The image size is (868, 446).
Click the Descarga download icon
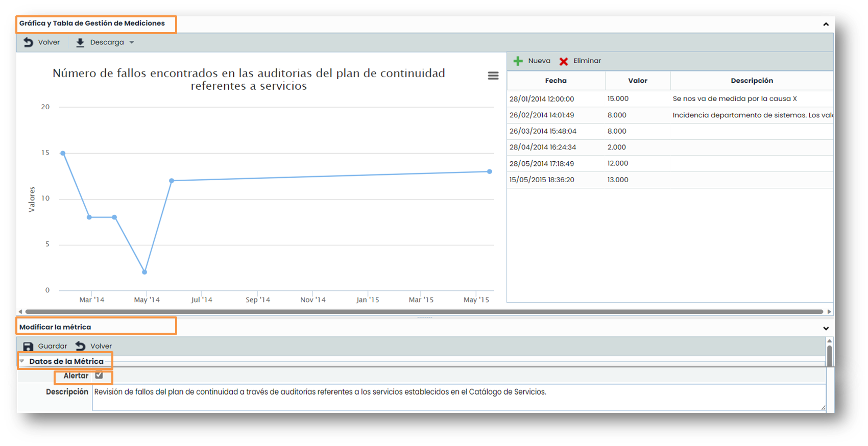80,43
